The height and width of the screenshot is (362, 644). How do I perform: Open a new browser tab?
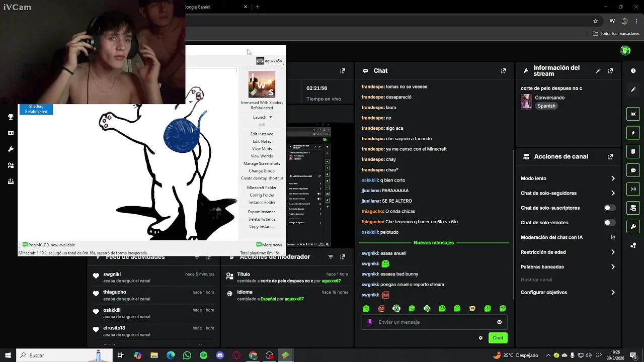[258, 7]
